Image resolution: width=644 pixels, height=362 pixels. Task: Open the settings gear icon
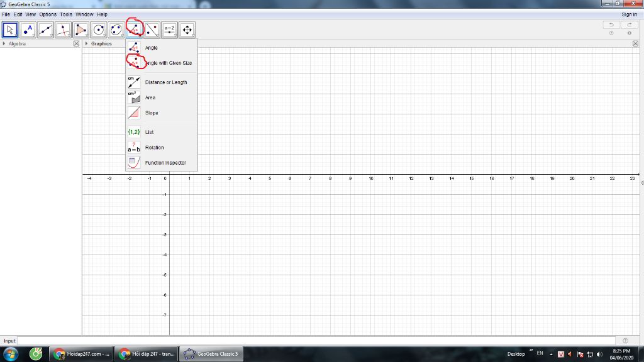coord(629,33)
